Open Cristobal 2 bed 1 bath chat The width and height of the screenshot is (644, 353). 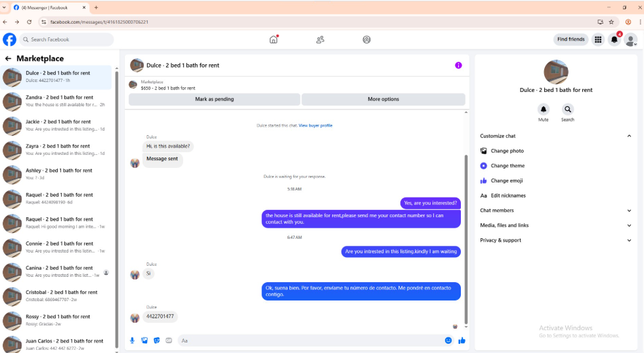point(56,297)
